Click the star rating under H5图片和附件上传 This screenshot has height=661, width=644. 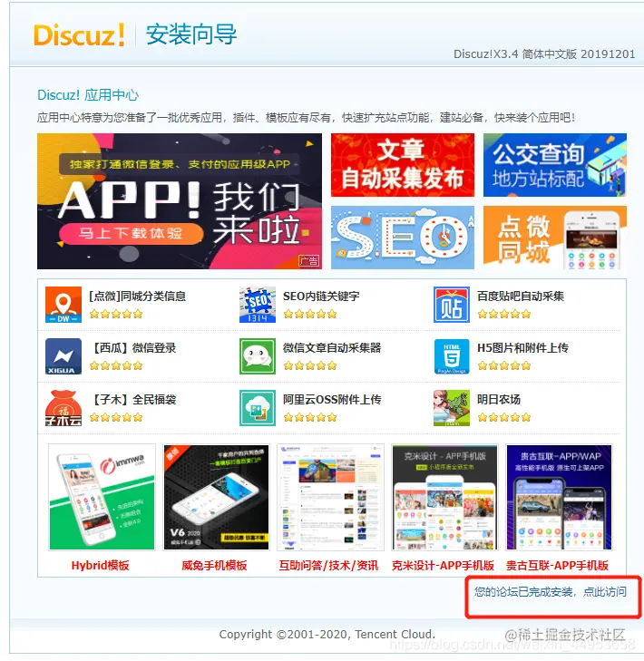[x=504, y=366]
